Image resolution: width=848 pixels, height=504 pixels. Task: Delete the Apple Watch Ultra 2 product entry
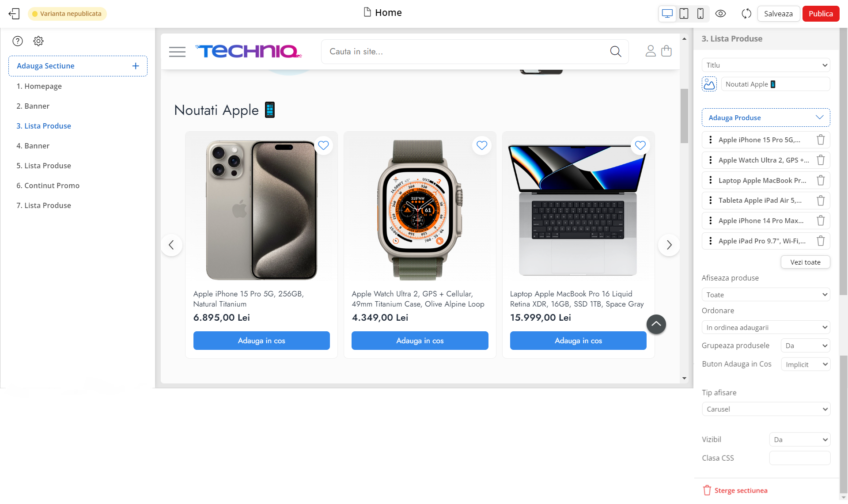click(x=821, y=160)
